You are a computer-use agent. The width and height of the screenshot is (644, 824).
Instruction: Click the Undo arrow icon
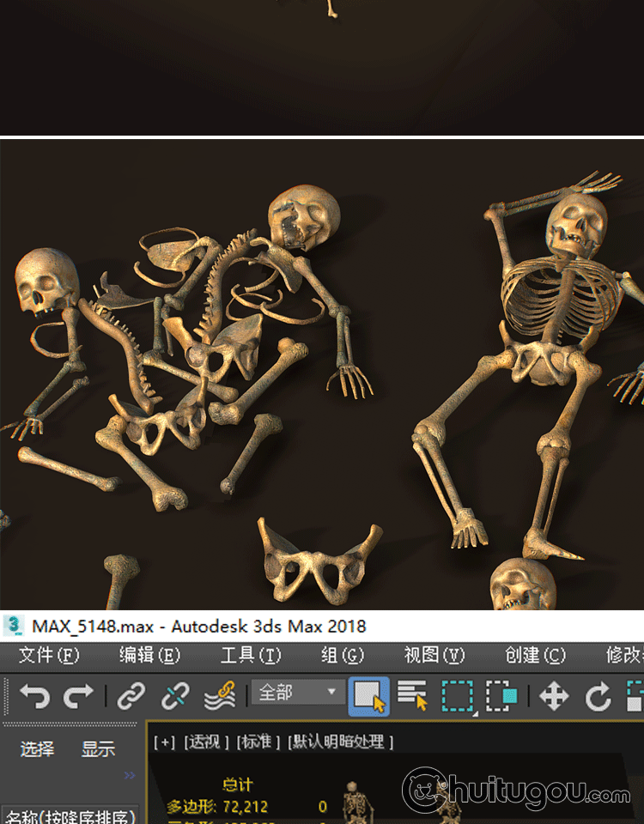point(34,695)
